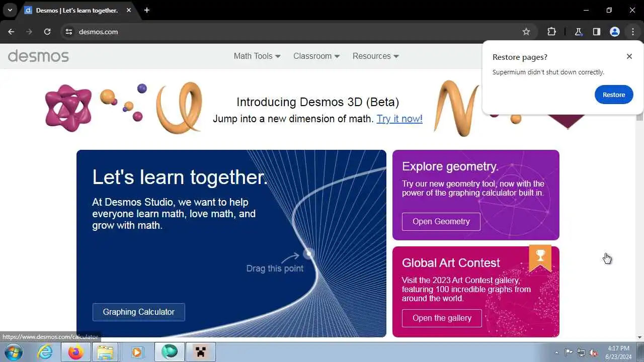Click the Restore button

click(614, 95)
